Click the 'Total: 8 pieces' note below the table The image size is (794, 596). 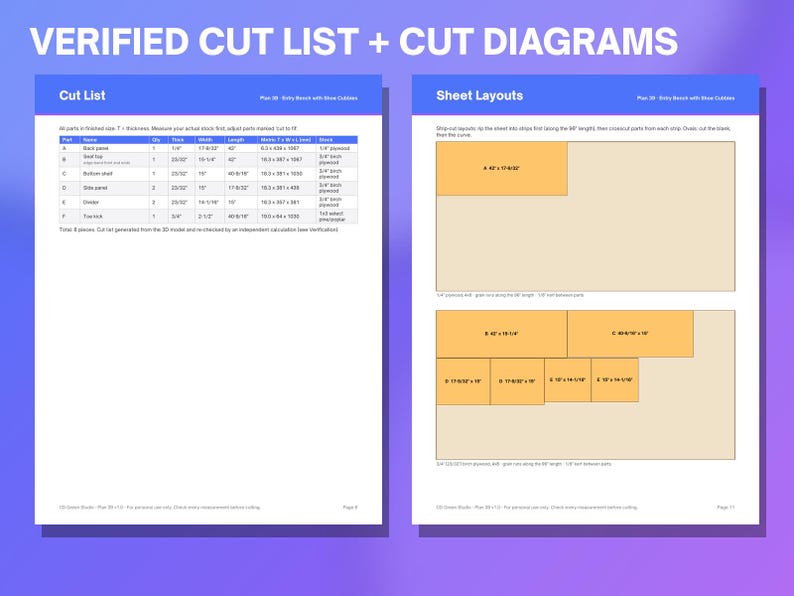click(x=198, y=230)
